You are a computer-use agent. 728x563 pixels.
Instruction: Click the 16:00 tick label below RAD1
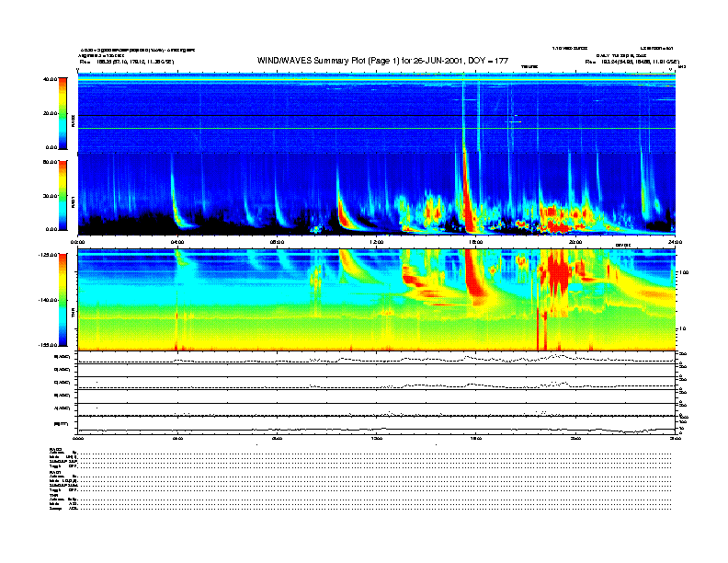pyautogui.click(x=475, y=242)
